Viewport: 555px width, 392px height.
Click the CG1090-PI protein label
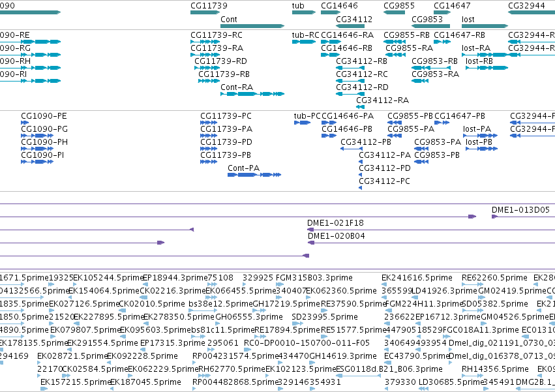[42, 155]
